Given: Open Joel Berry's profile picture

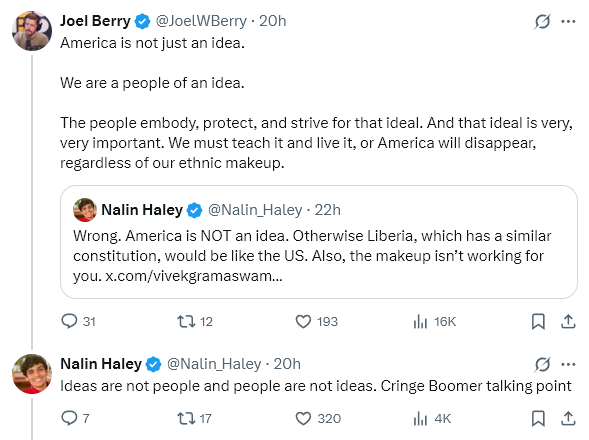Looking at the screenshot, I should (x=32, y=31).
